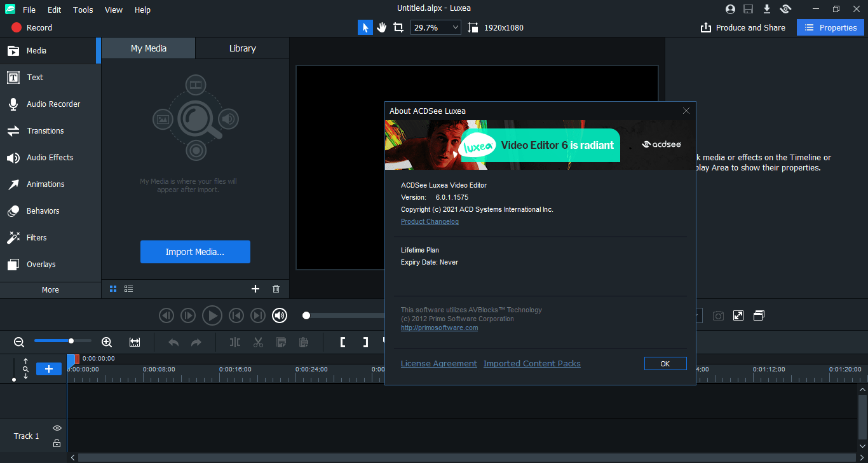This screenshot has width=868, height=463.
Task: Toggle preview audio mute
Action: point(280,315)
